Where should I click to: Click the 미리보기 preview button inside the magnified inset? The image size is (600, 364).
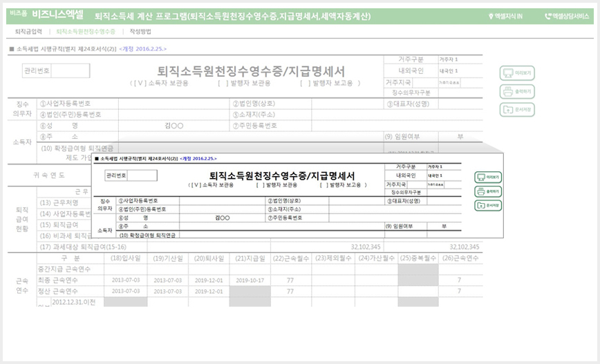point(488,178)
